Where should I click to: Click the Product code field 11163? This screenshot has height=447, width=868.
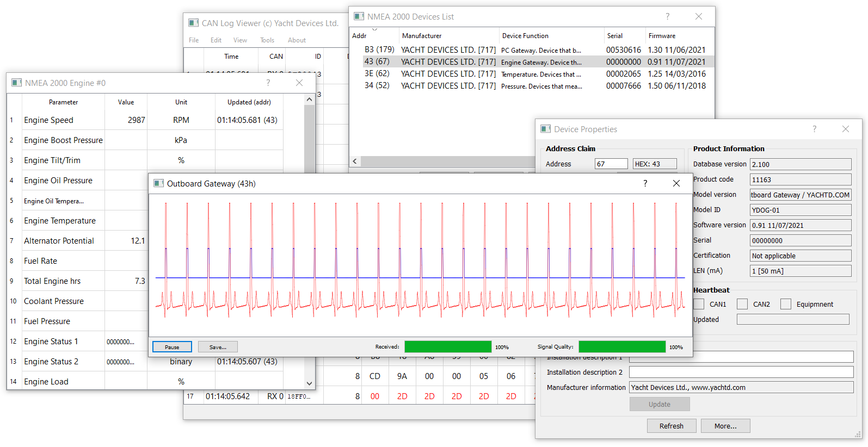coord(801,179)
